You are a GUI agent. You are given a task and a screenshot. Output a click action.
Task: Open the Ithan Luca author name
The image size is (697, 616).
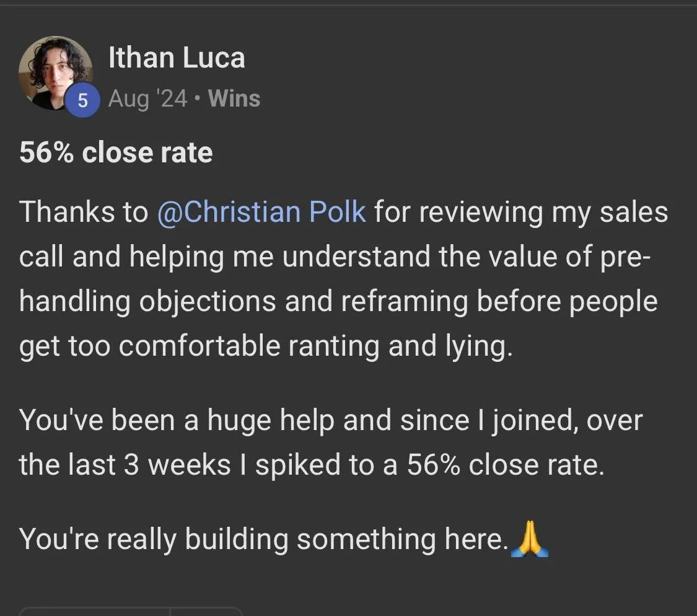point(177,58)
